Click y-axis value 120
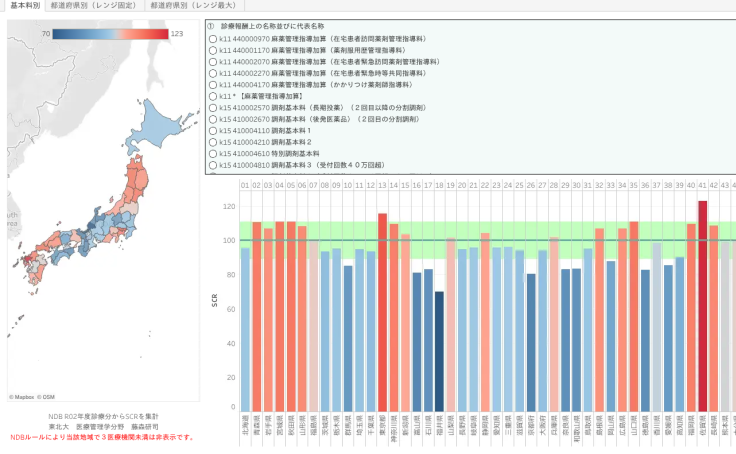 click(230, 207)
